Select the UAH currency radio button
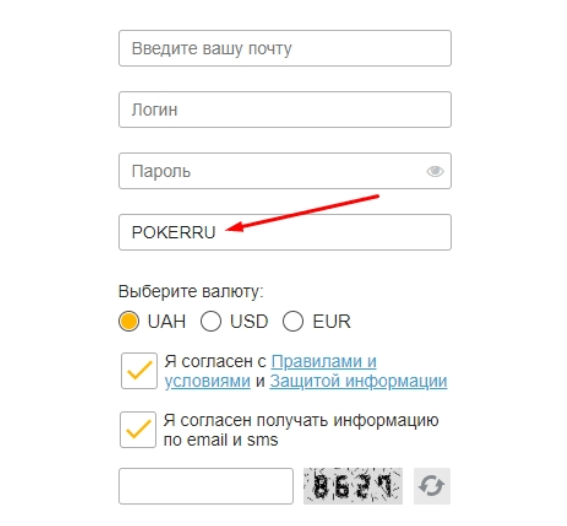The width and height of the screenshot is (567, 526). pyautogui.click(x=129, y=321)
